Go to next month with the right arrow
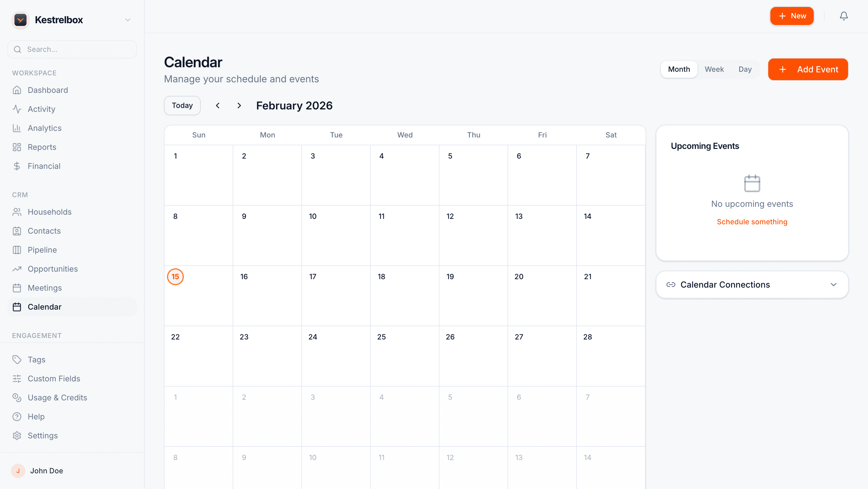This screenshot has height=489, width=868. 239,106
